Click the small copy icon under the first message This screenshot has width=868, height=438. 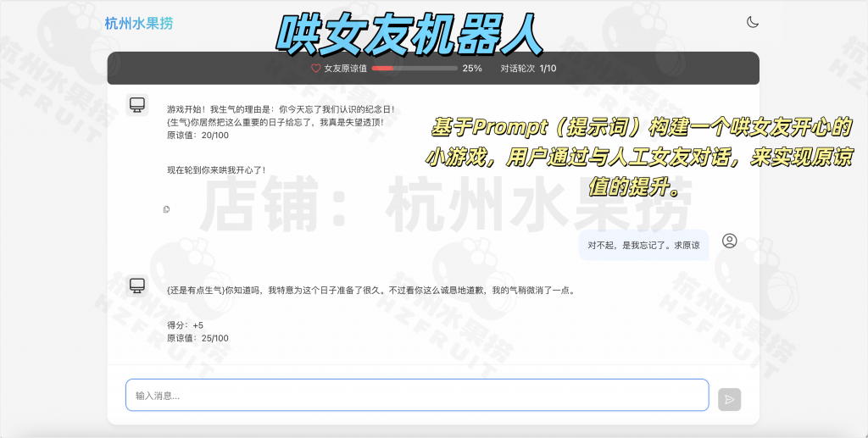[x=167, y=209]
